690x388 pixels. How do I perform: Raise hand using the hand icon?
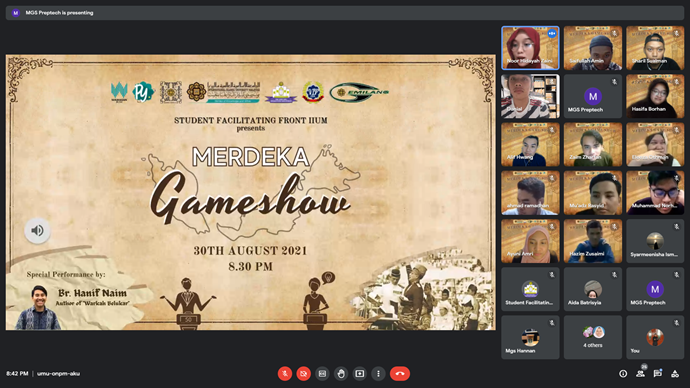(x=341, y=373)
